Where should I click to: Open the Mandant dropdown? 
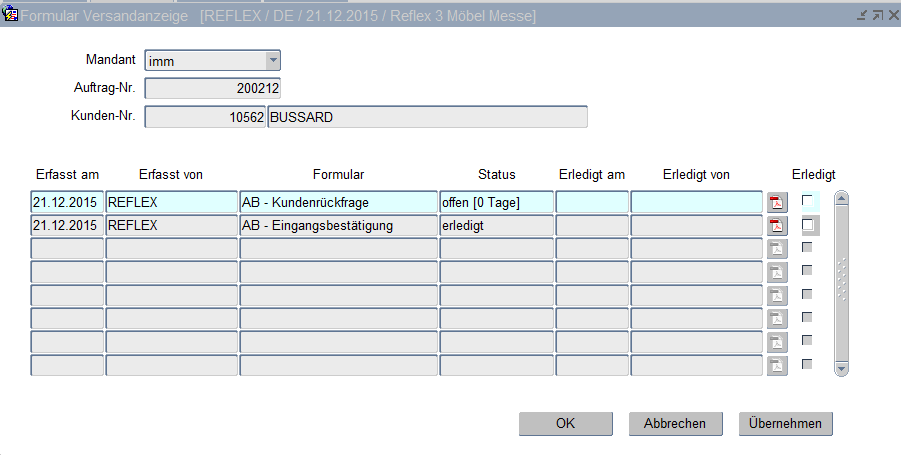pos(273,61)
